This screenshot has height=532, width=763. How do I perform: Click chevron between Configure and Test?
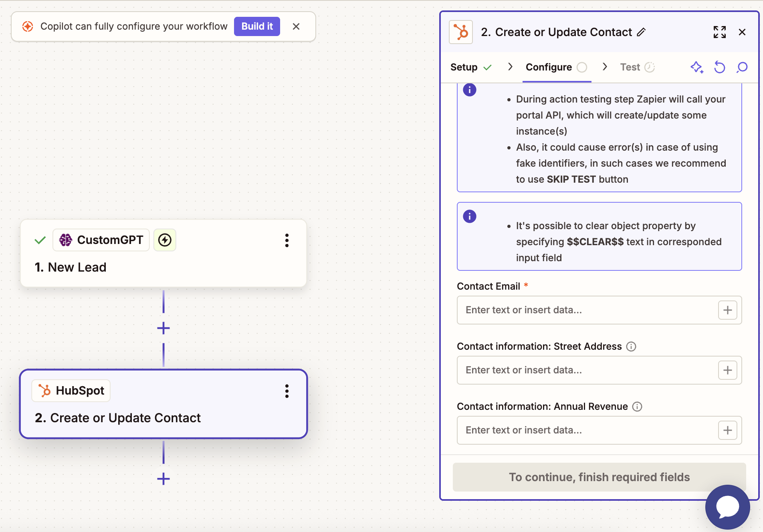(x=605, y=67)
